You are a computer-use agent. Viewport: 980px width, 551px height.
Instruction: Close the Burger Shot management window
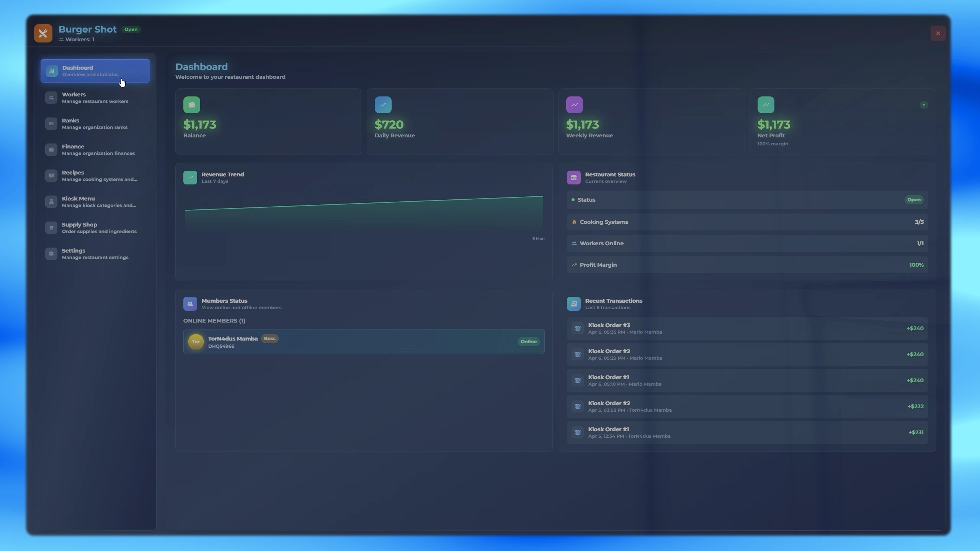[938, 33]
